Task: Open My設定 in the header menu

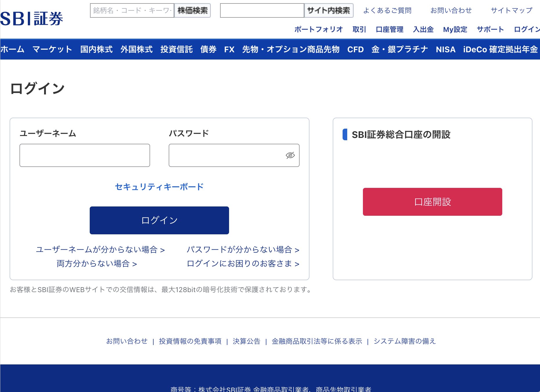Action: click(x=455, y=29)
